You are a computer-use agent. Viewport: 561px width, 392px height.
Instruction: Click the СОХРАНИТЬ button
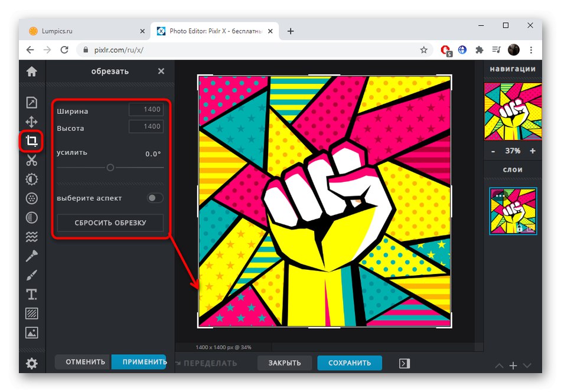pyautogui.click(x=350, y=362)
